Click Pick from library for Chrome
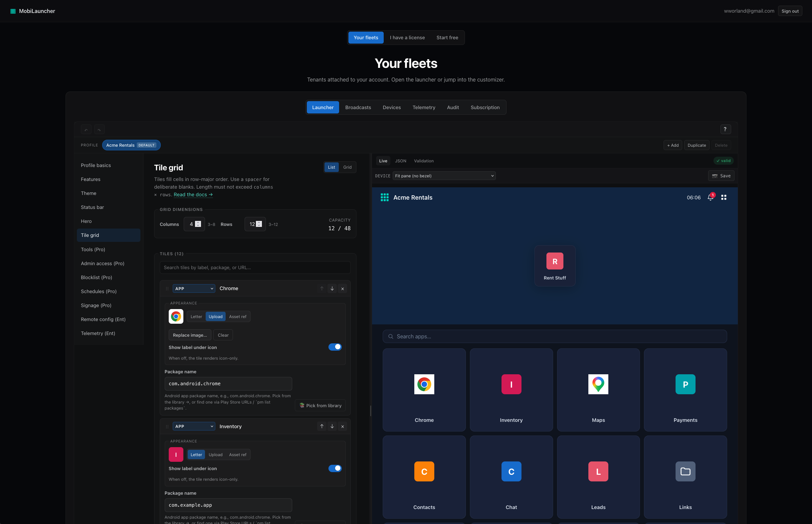Screen dimensions: 812x524 point(320,406)
